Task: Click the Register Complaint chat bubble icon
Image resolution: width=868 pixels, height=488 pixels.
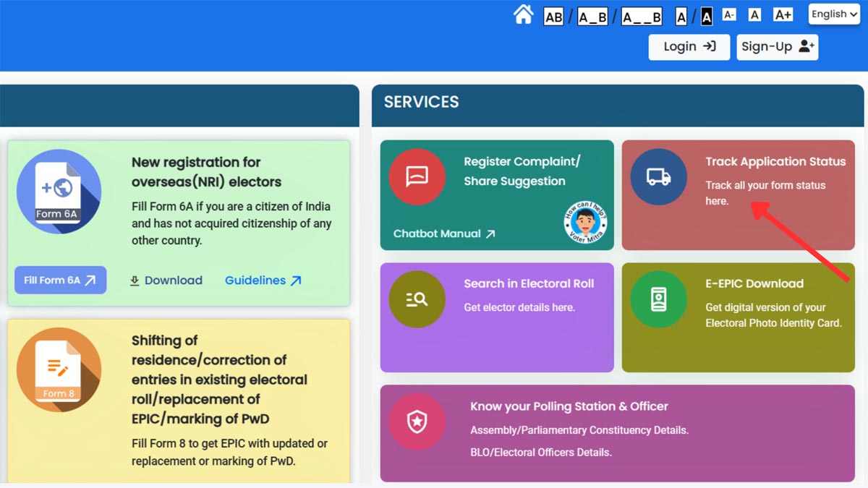Action: tap(417, 176)
